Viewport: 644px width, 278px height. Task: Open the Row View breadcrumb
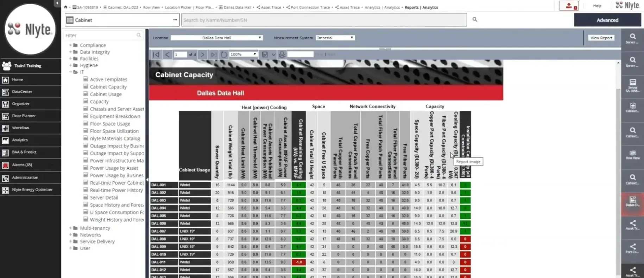(x=151, y=7)
